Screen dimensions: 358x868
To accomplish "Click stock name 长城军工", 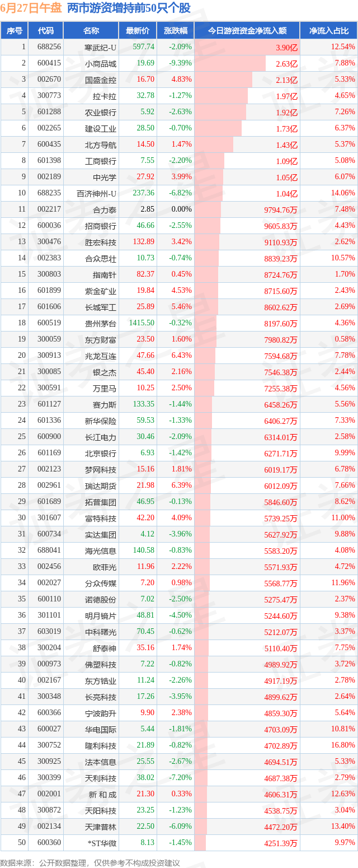I will coord(101,307).
